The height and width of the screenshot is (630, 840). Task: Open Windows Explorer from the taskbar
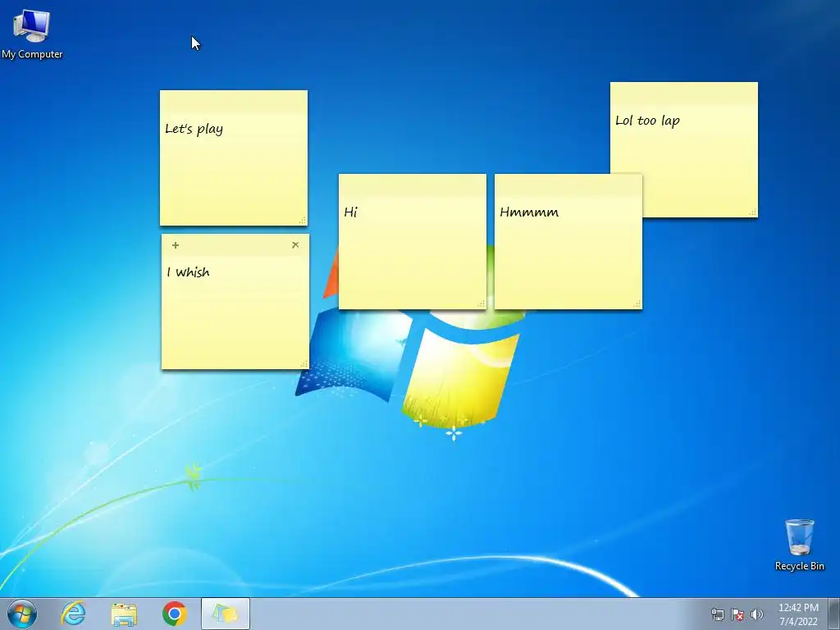pyautogui.click(x=124, y=614)
